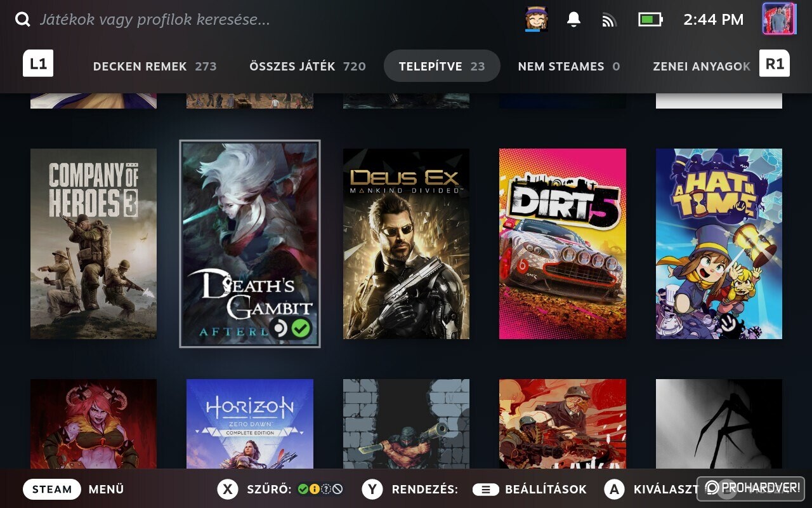Switch to the ÖSSZES JÁTÉK tab

(x=308, y=66)
